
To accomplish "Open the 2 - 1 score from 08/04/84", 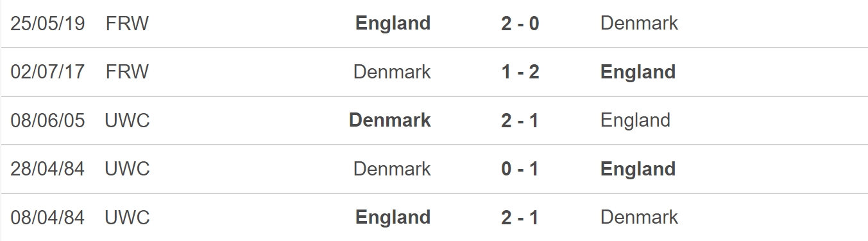I will pyautogui.click(x=520, y=217).
